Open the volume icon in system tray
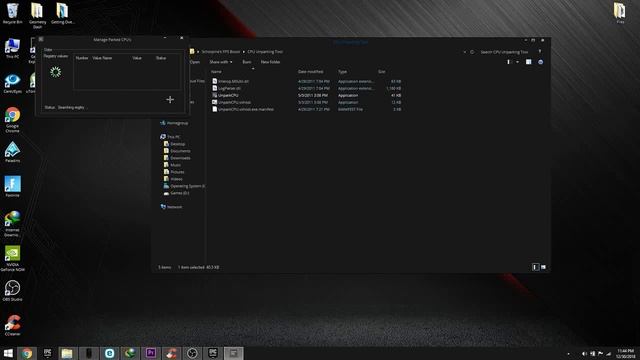Screen dimensions: 640x360 [x=584, y=354]
